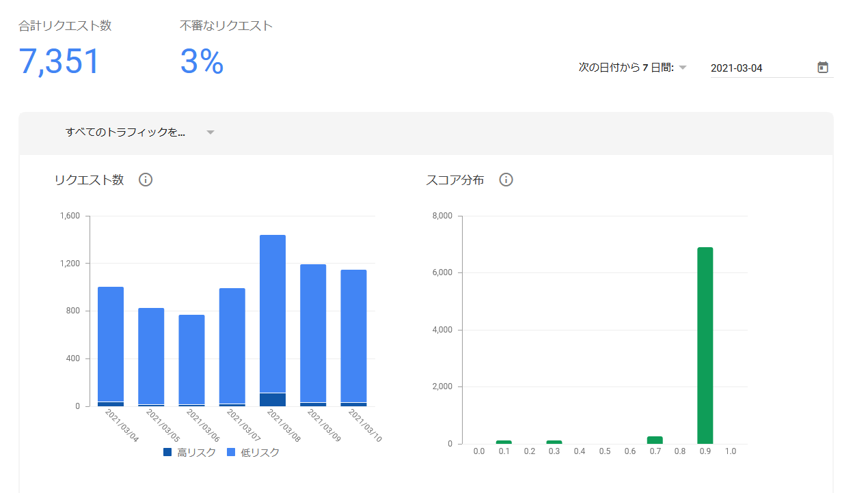Select the 2021/03/05 request bar

click(151, 357)
